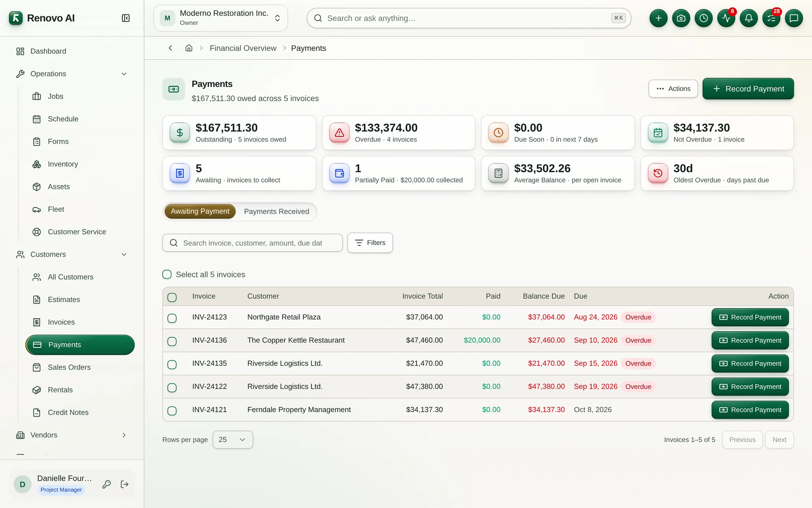Go to the home breadcrumb icon
The height and width of the screenshot is (508, 812).
189,48
